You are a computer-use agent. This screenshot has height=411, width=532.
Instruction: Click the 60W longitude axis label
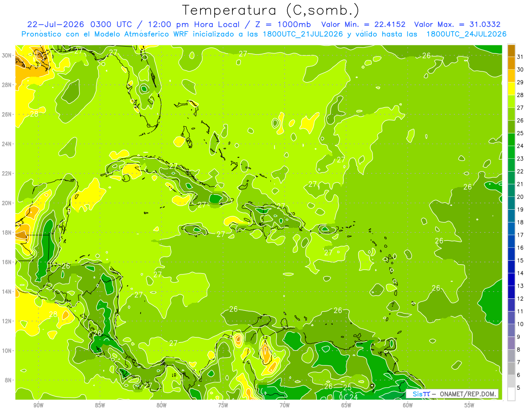(407, 406)
